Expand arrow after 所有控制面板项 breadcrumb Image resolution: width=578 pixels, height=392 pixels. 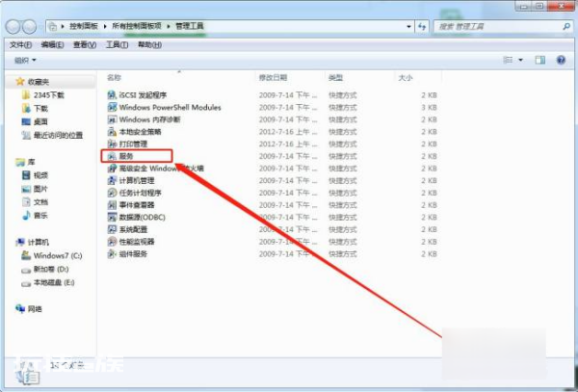pyautogui.click(x=169, y=26)
